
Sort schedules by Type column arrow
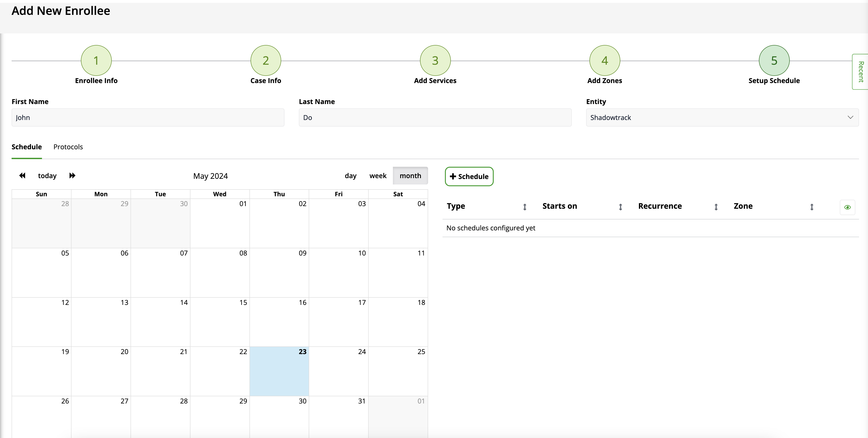525,207
